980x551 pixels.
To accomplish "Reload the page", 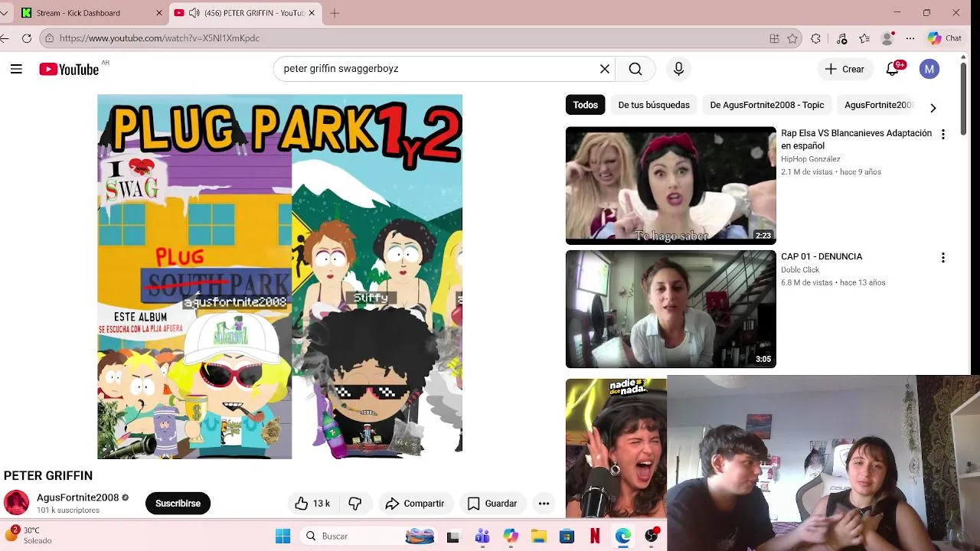I will (x=27, y=38).
